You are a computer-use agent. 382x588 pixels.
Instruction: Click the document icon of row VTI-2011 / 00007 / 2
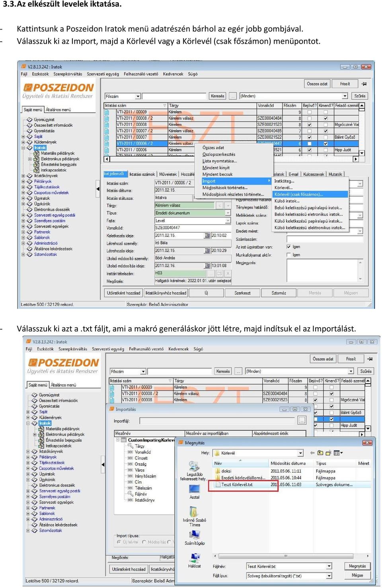tap(107, 131)
